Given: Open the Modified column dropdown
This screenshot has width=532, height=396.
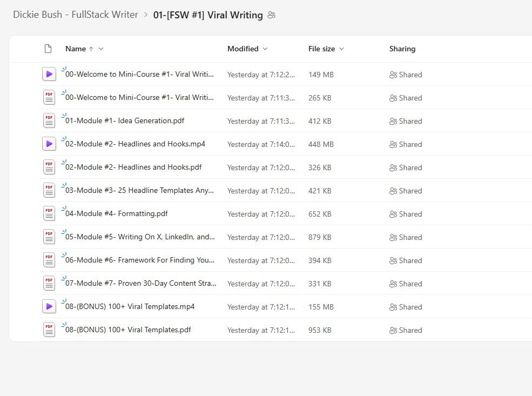Looking at the screenshot, I should (265, 49).
